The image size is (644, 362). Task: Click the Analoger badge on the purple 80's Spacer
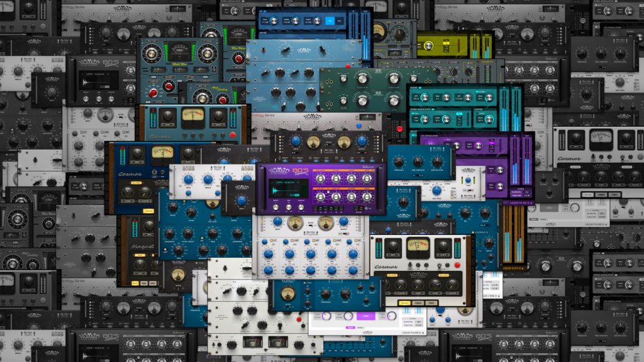368,166
